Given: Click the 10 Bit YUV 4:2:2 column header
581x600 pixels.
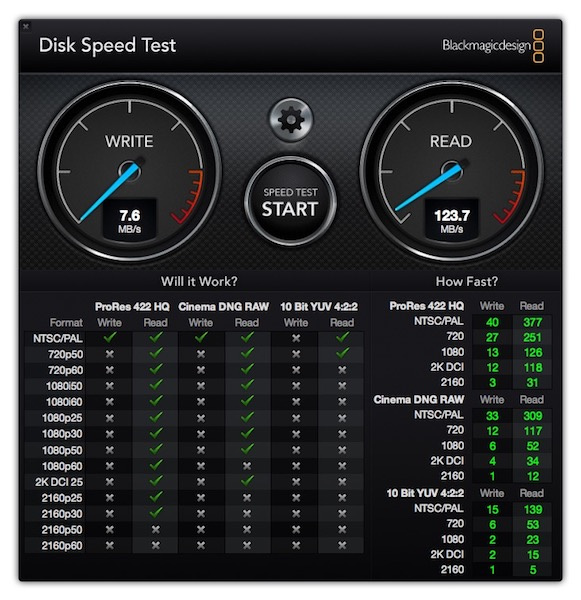Looking at the screenshot, I should 318,307.
